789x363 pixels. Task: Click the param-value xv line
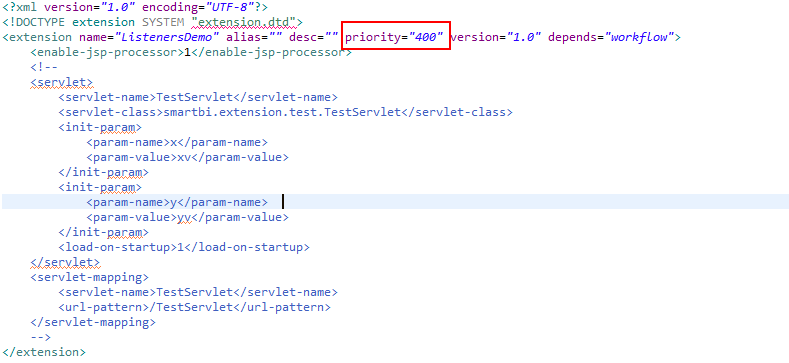[x=188, y=158]
